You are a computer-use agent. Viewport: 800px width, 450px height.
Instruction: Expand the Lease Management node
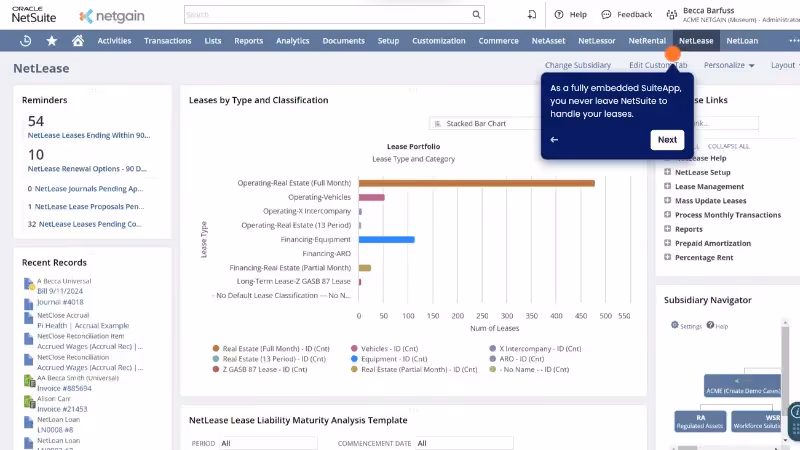[x=667, y=186]
